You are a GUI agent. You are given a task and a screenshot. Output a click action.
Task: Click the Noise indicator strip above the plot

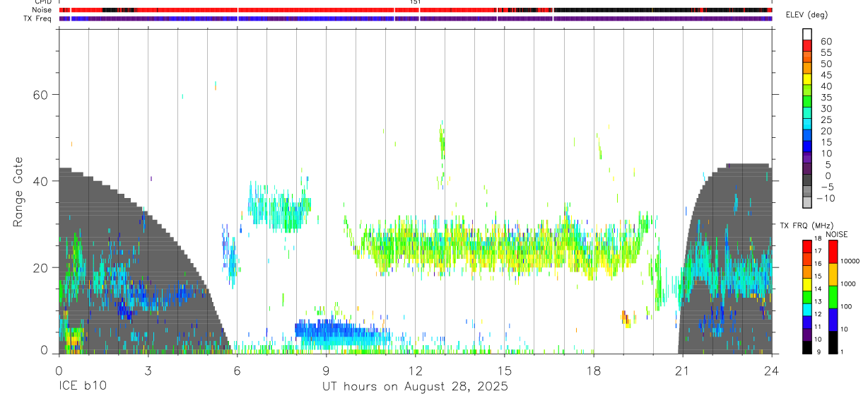coord(415,10)
